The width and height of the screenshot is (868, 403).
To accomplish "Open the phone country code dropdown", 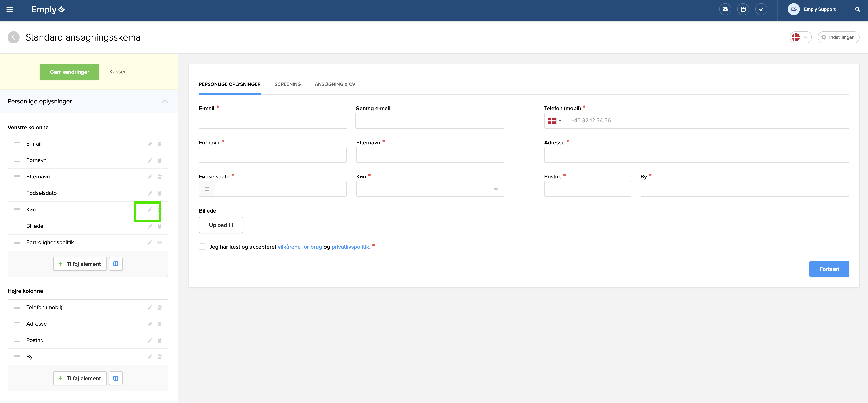I will click(554, 121).
